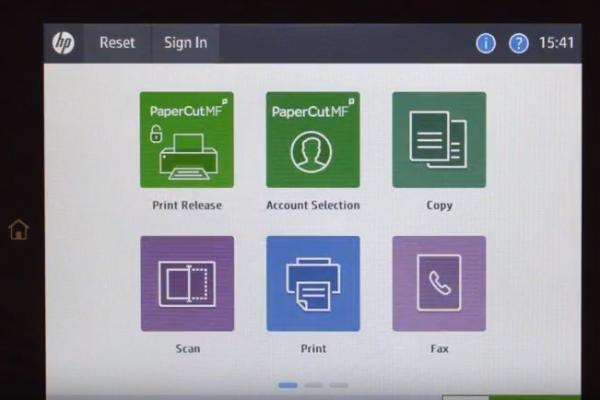The height and width of the screenshot is (400, 600).
Task: Open the purple Scan tile
Action: pyautogui.click(x=187, y=283)
